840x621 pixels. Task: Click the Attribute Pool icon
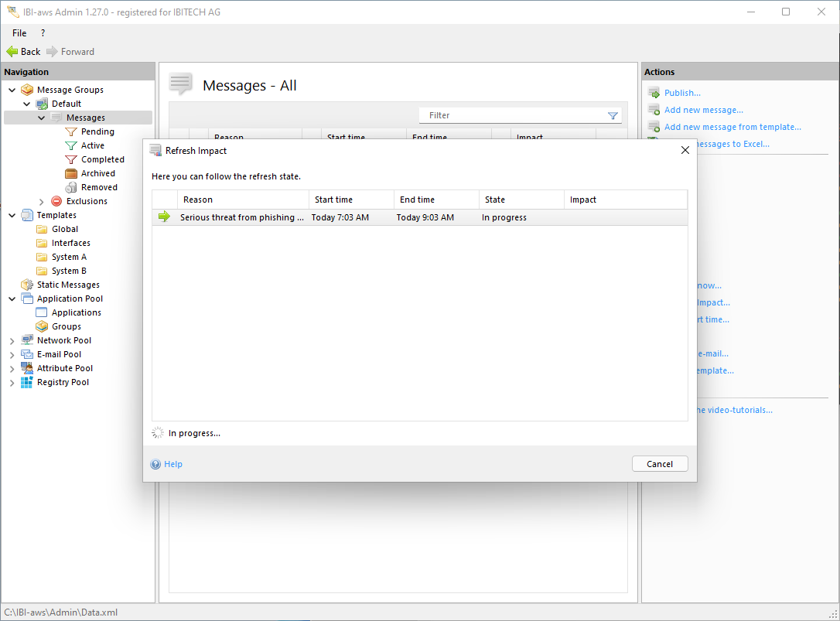27,368
